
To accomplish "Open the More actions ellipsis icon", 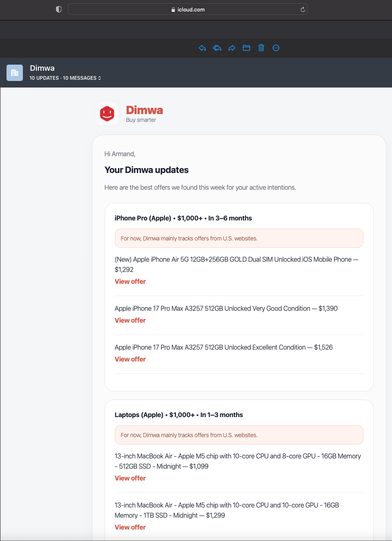I will coord(276,48).
